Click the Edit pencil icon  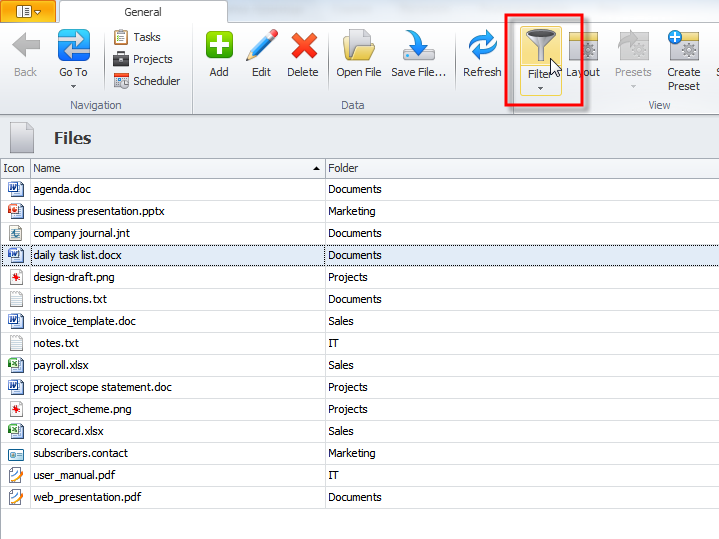[261, 47]
